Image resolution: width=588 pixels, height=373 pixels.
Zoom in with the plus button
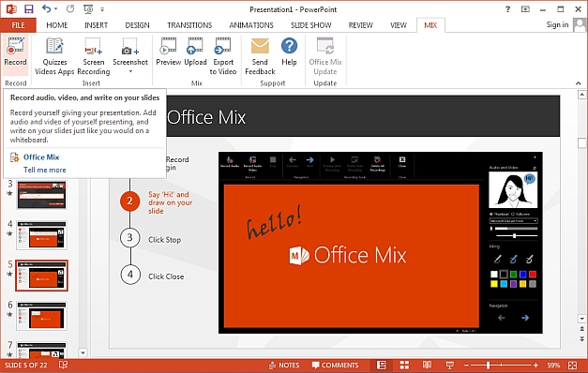pos(535,366)
